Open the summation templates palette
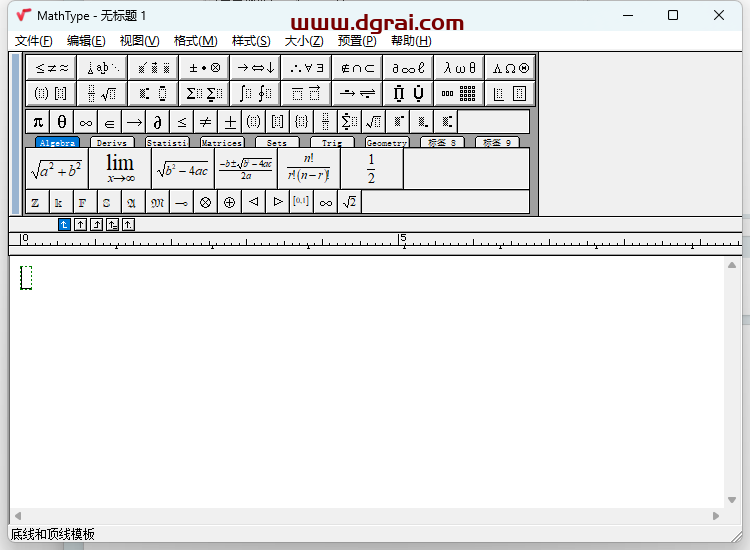 205,93
